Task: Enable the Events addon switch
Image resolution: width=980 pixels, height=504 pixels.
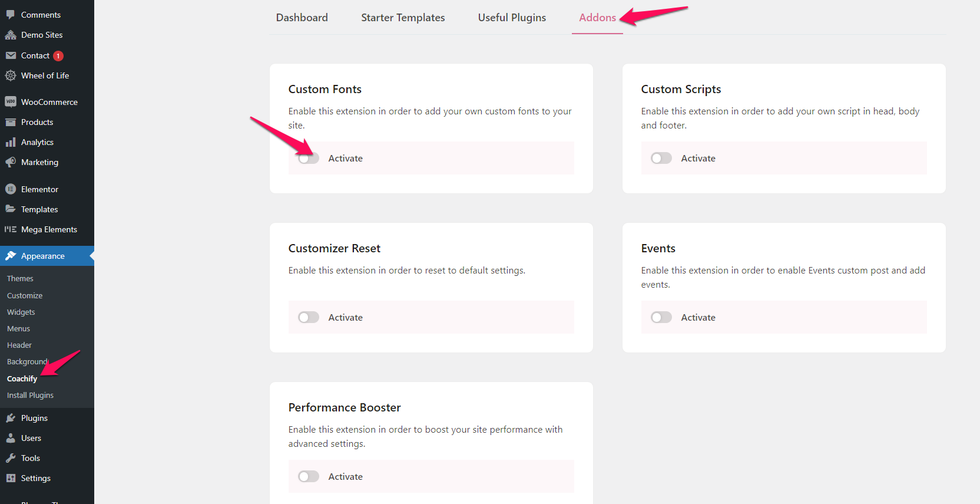Action: 661,317
